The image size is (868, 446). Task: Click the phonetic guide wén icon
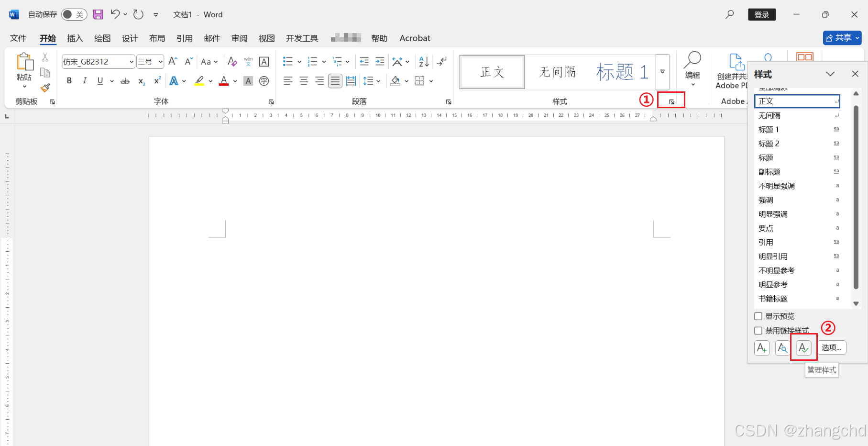click(248, 61)
